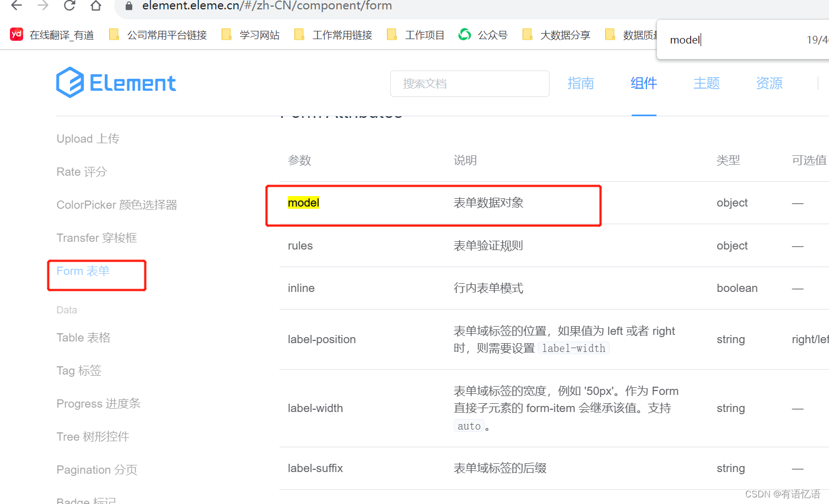Open 在线翻译_有道 bookmark

[52, 35]
